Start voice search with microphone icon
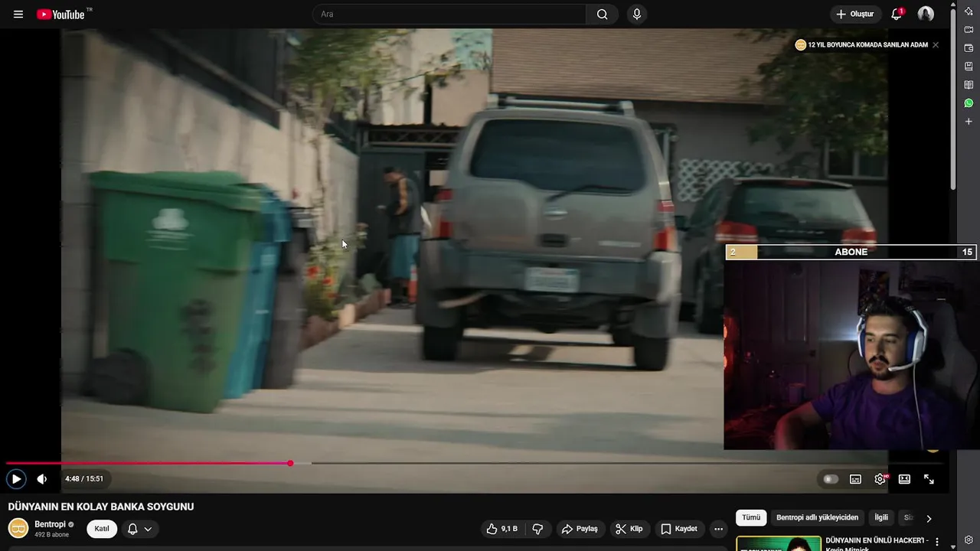The image size is (980, 551). click(636, 15)
